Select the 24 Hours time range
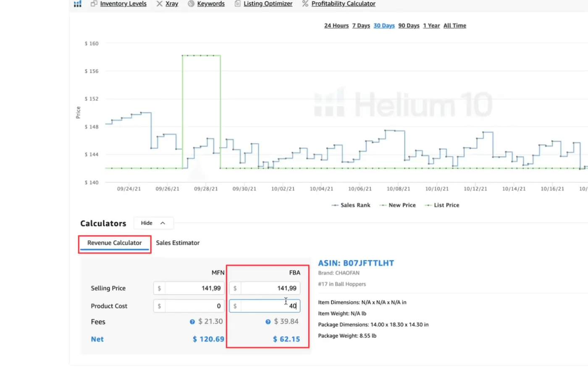This screenshot has width=588, height=370. pyautogui.click(x=336, y=26)
